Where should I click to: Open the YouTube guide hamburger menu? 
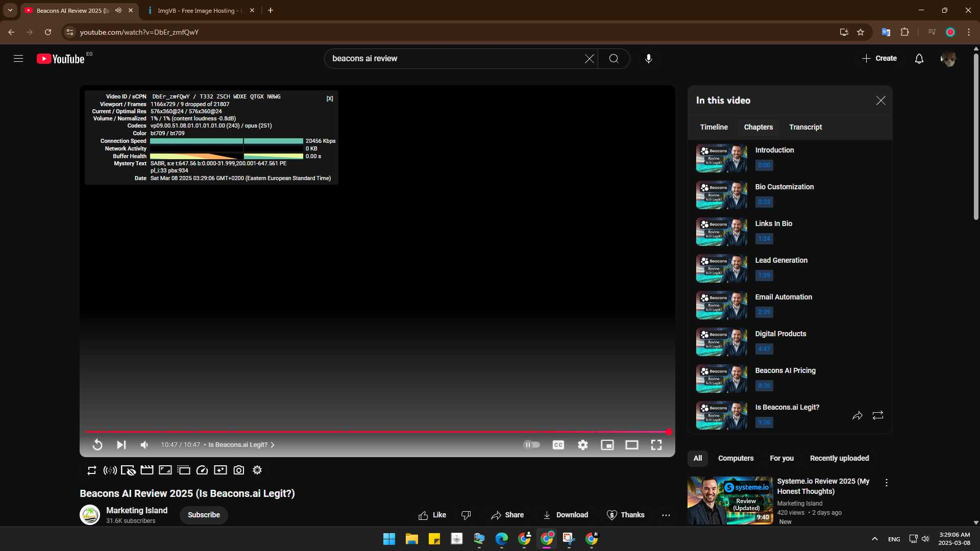18,59
